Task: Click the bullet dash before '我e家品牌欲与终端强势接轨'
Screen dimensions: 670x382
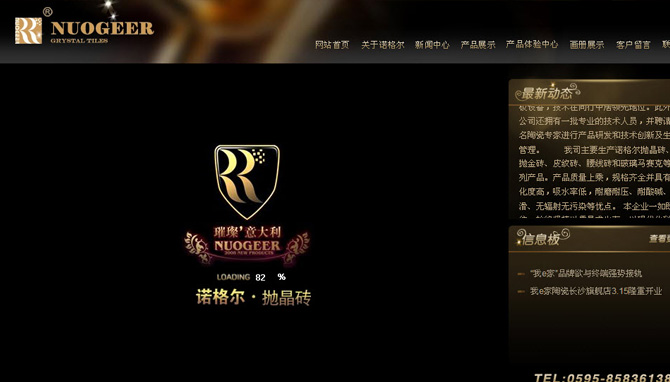Action: tap(521, 274)
